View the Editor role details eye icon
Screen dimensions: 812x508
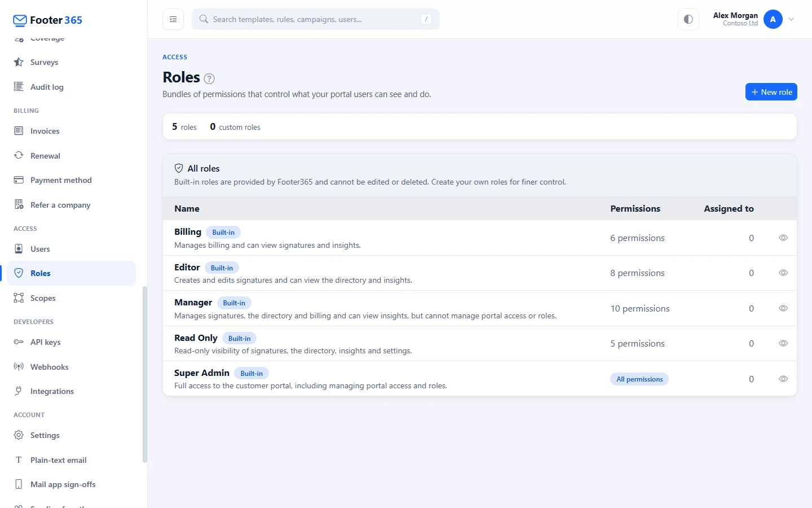click(783, 273)
